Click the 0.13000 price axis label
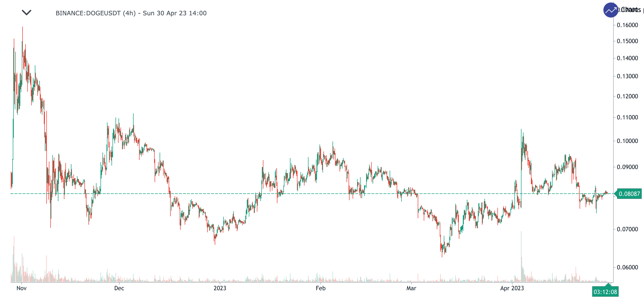This screenshot has height=299, width=644. click(627, 76)
